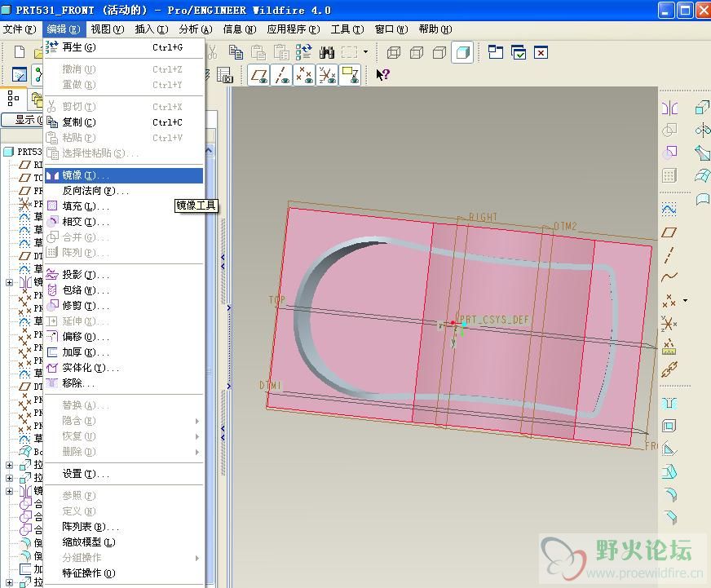
Task: Select the Revolve tool
Action: (702, 130)
